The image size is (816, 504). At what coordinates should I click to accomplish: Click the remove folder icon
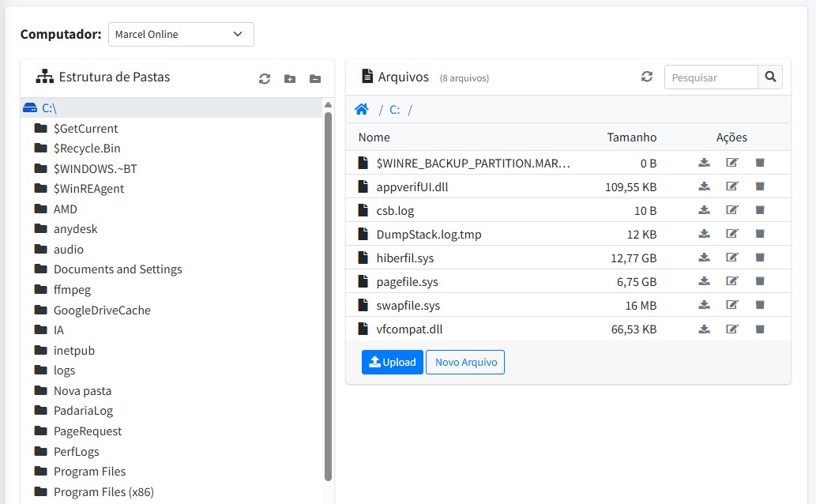(315, 78)
